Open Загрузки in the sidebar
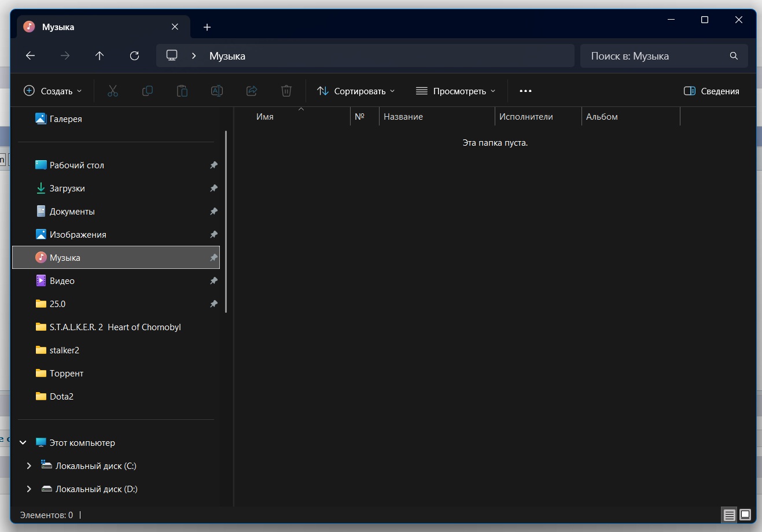762x532 pixels. click(x=116, y=189)
